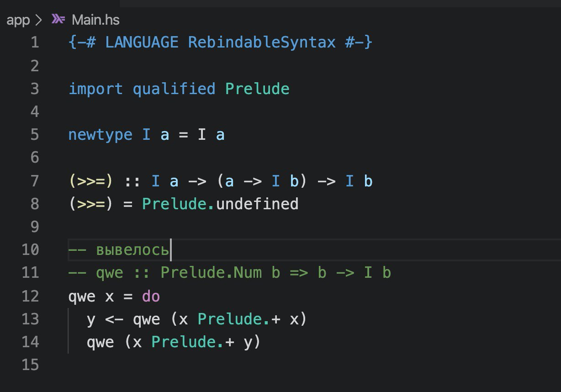Screen dimensions: 561x392
Task: Click '(>>=)' in the definition on line 8
Action: [x=91, y=204]
